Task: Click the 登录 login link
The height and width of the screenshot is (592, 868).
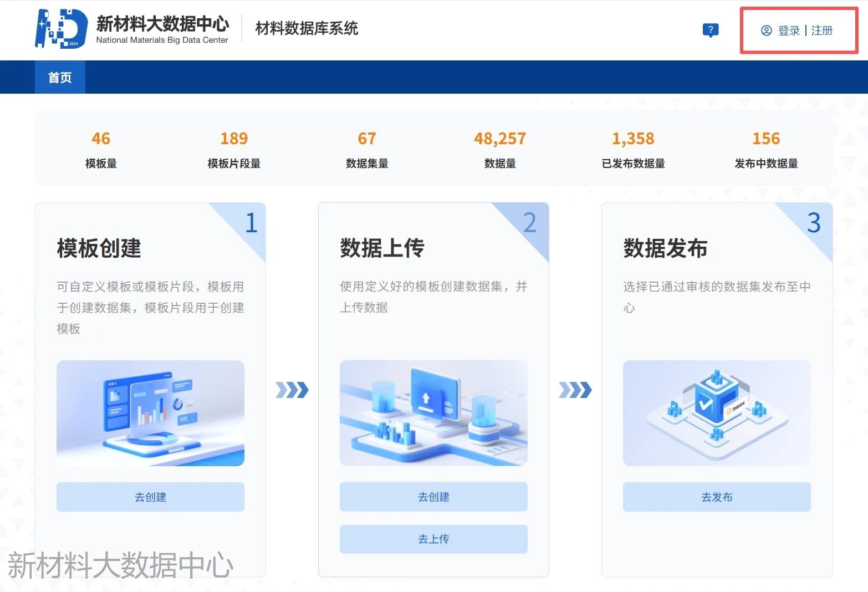Action: [789, 30]
